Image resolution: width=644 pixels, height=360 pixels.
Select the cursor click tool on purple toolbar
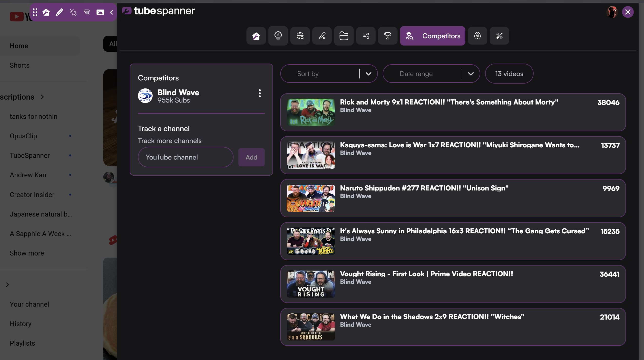pos(73,12)
